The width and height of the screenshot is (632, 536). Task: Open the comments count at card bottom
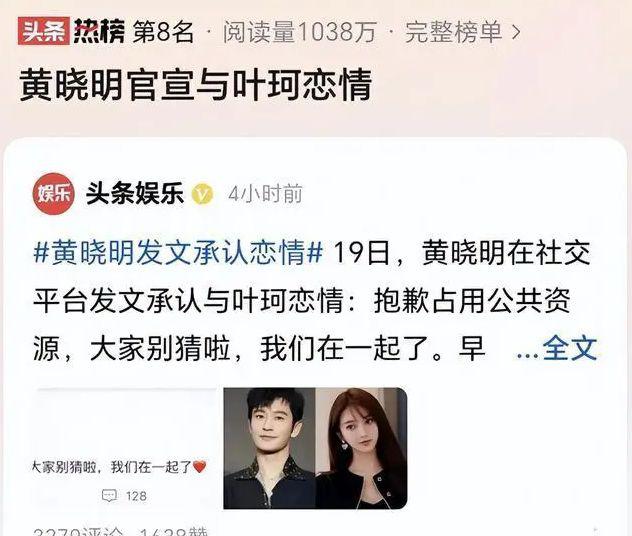click(x=80, y=532)
